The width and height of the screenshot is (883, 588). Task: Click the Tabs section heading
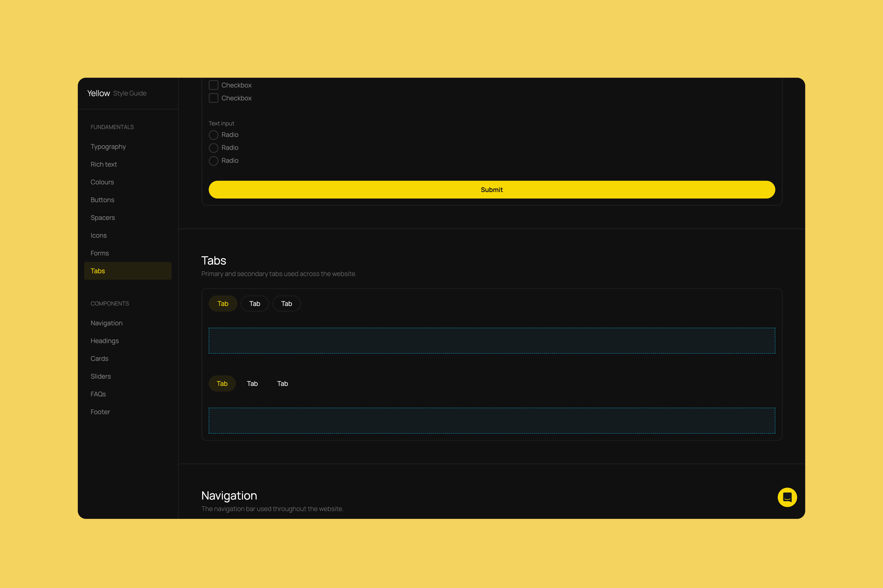[x=214, y=261]
